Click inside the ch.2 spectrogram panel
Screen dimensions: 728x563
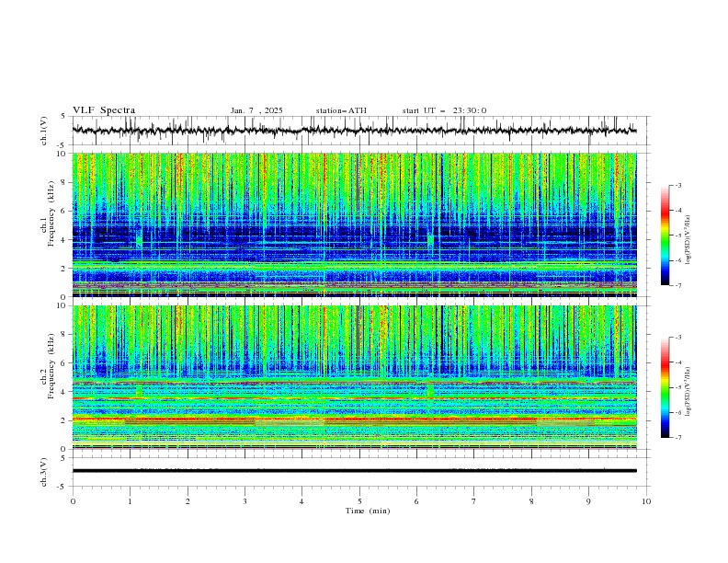coord(354,377)
